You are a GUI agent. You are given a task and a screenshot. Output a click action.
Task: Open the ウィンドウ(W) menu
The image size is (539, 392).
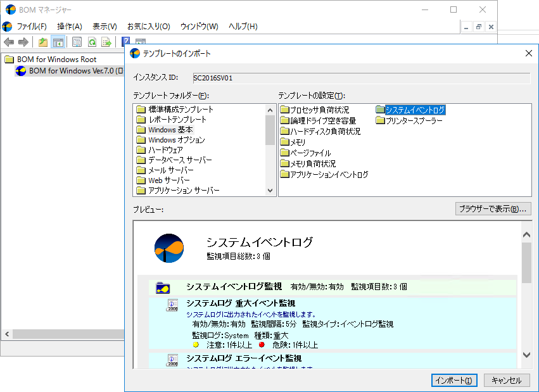200,27
